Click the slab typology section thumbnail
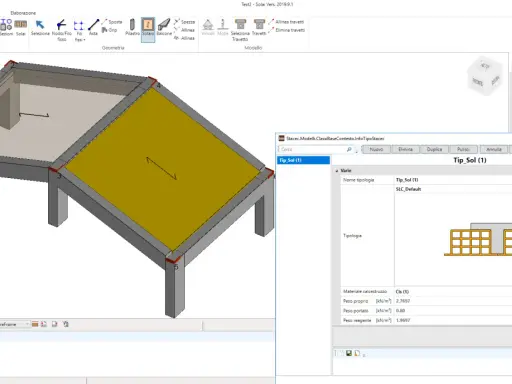512x384 pixels. click(x=478, y=239)
